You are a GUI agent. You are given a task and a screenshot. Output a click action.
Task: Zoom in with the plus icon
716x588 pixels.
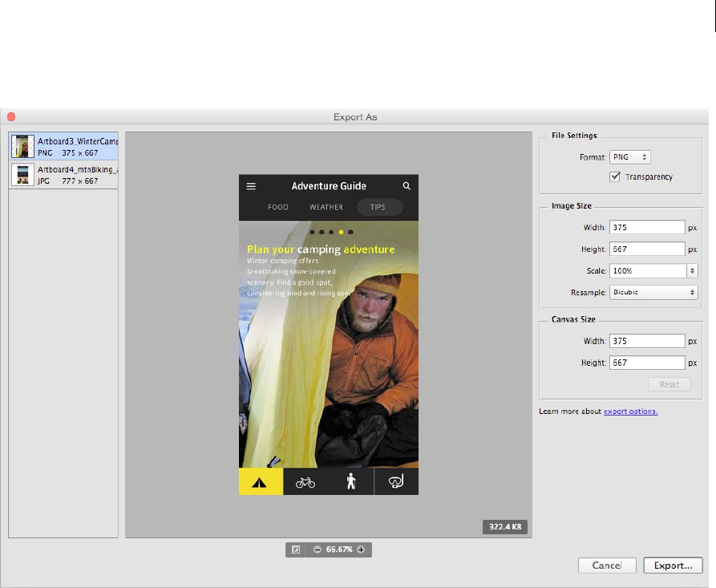click(361, 549)
